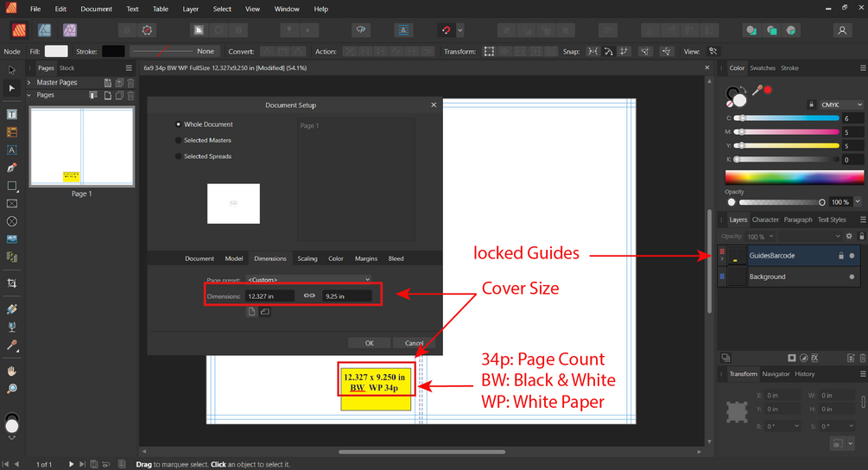
Task: Cancel the Document Setup dialog
Action: (x=414, y=343)
